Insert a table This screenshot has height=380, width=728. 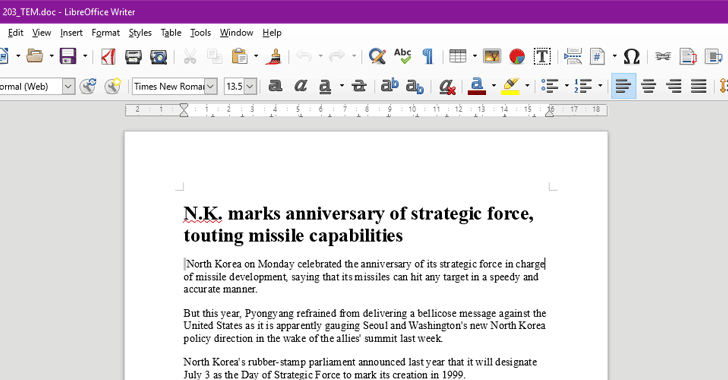tap(458, 57)
